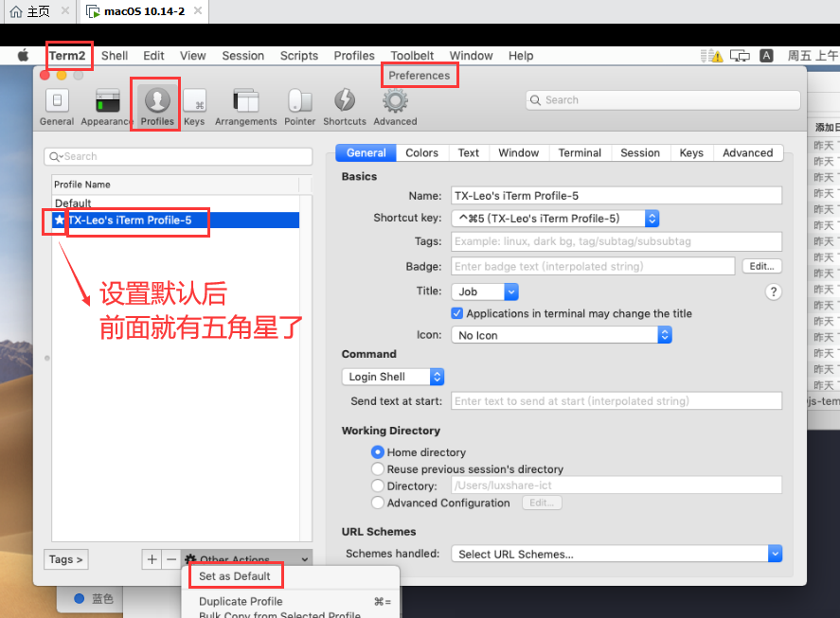Image resolution: width=840 pixels, height=618 pixels.
Task: Click the blue 蓝色 tag color dot
Action: 79,599
